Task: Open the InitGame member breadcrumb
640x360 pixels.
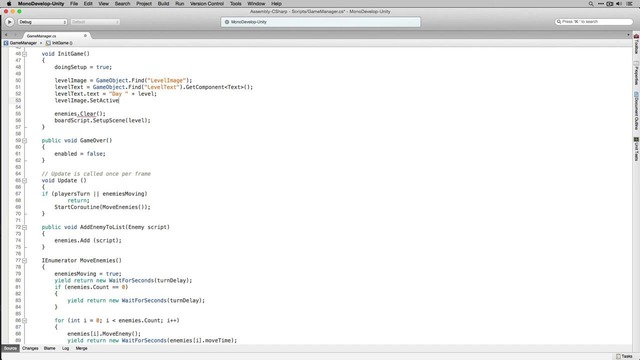Action: click(x=60, y=43)
